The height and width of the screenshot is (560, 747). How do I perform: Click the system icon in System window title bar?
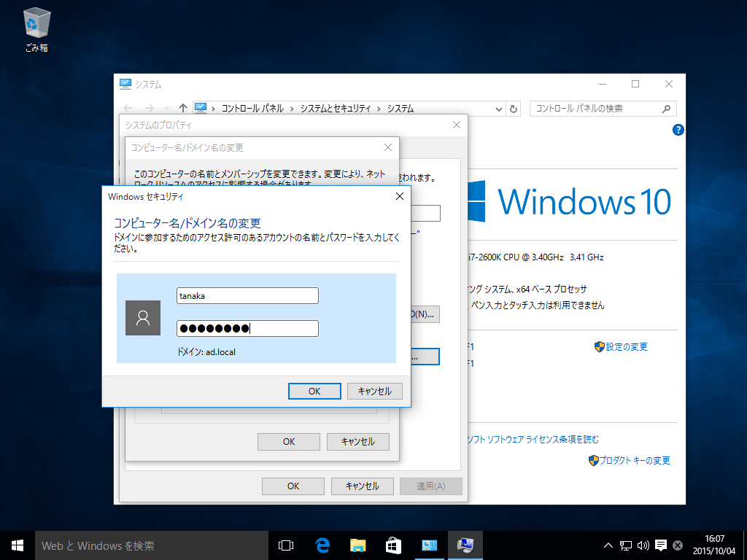[125, 85]
